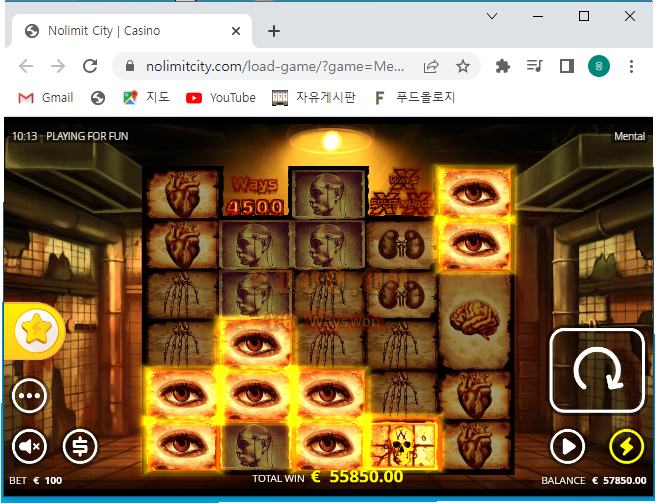The width and height of the screenshot is (656, 504).
Task: Click the 10:13 clock in the game
Action: (24, 136)
